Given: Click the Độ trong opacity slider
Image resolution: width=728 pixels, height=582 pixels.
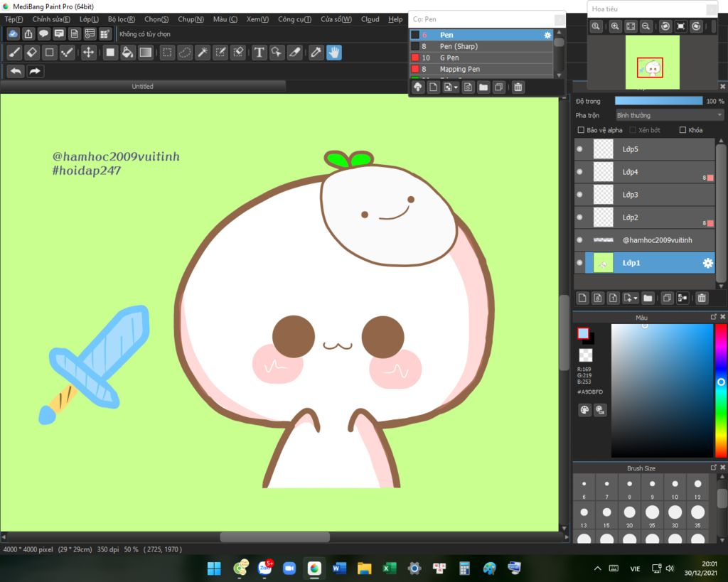Looking at the screenshot, I should point(658,101).
